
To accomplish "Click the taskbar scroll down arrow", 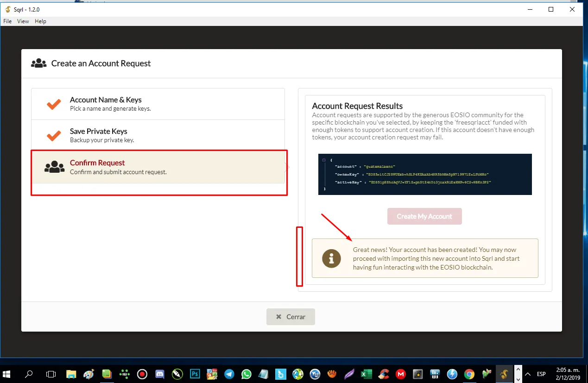I will 518,379.
